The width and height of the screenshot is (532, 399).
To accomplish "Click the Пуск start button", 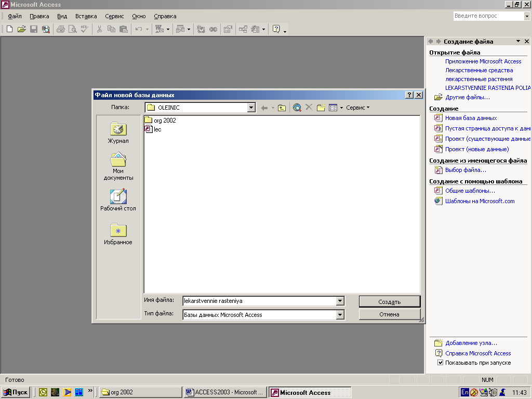I will pyautogui.click(x=16, y=392).
